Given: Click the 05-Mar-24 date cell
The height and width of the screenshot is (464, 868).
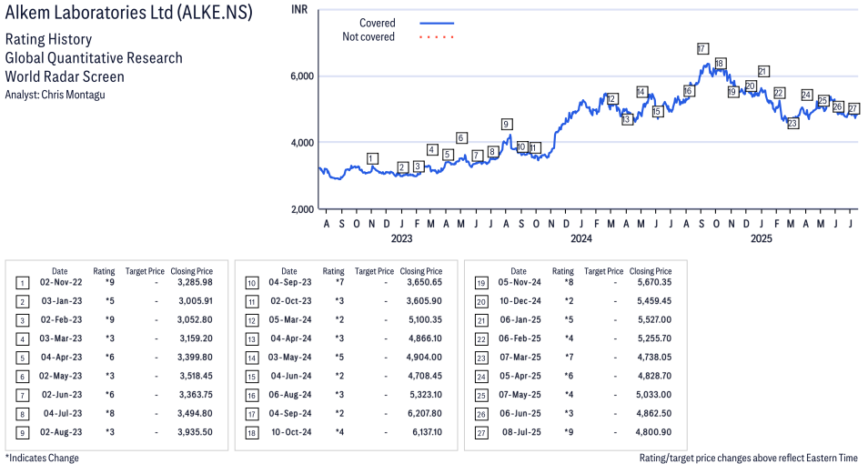Looking at the screenshot, I should pyautogui.click(x=290, y=320).
